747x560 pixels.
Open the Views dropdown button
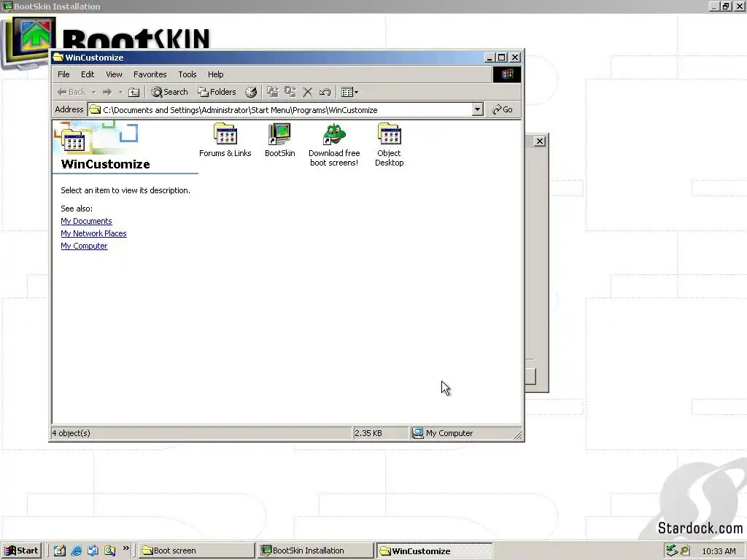click(x=349, y=92)
